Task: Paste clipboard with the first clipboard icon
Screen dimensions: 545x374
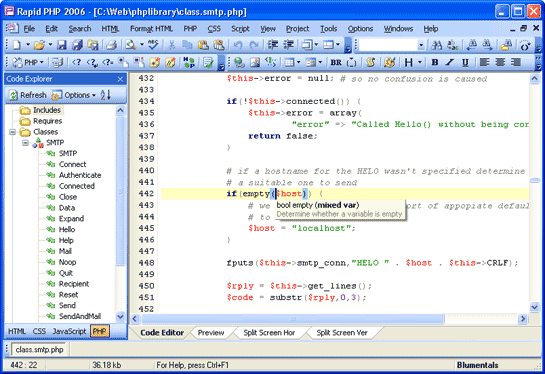Action: click(x=203, y=45)
